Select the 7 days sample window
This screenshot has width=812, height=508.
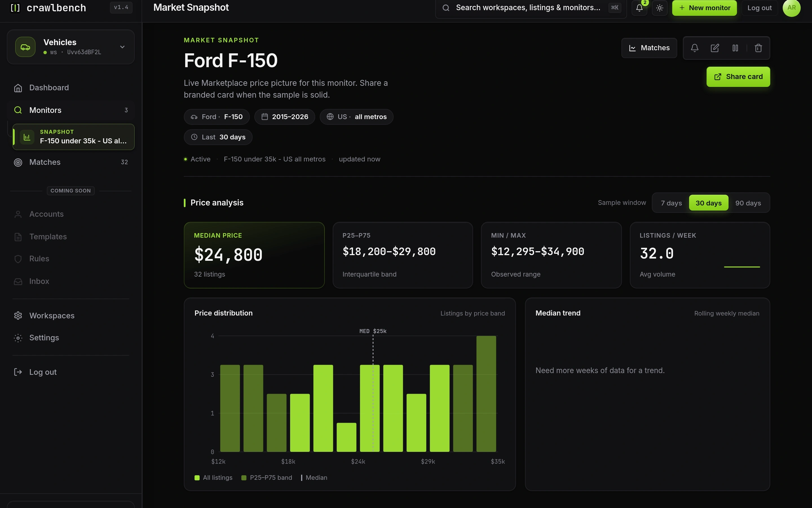click(x=671, y=203)
